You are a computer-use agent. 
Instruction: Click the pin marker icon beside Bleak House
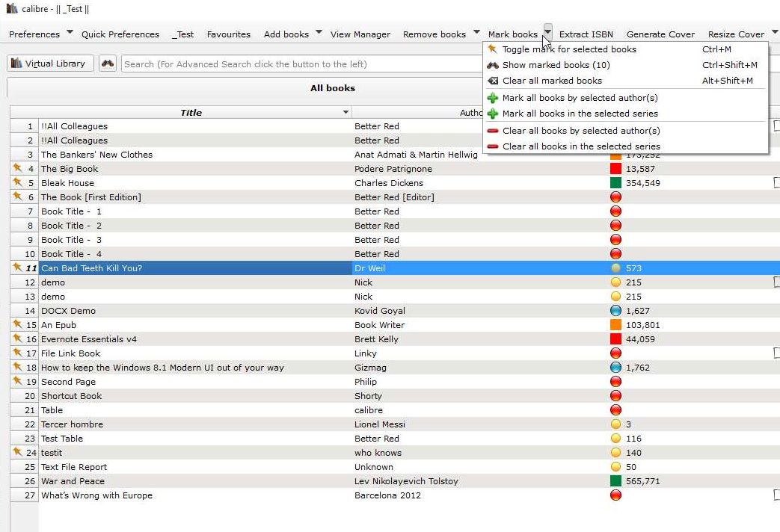(17, 182)
